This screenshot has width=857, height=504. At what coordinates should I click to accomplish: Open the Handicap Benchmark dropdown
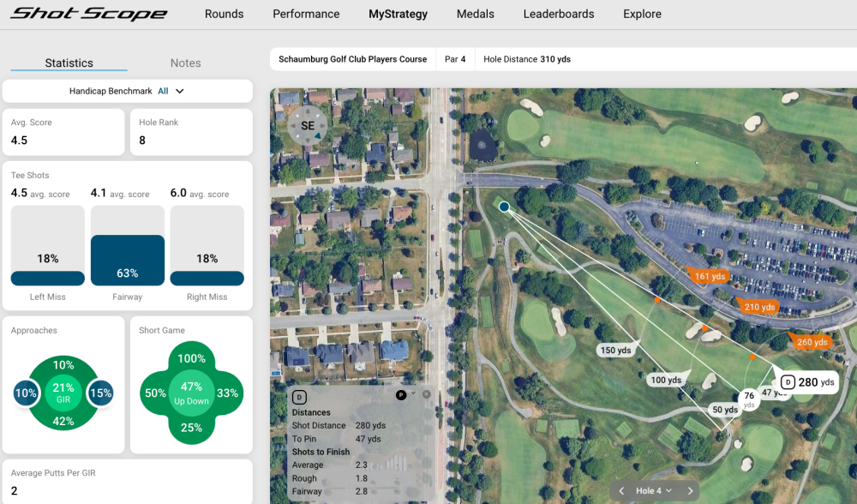[127, 91]
